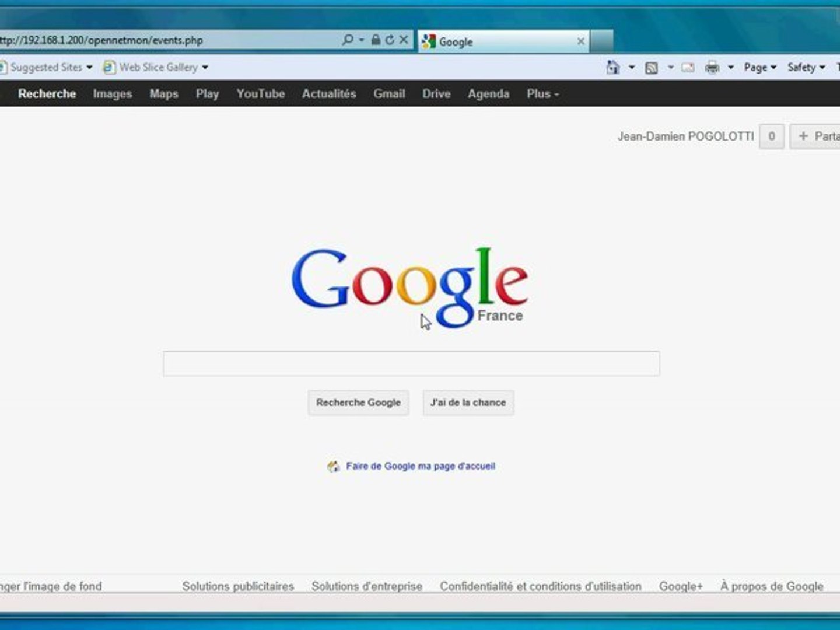Expand the Print dropdown arrow
This screenshot has height=630, width=840.
(x=730, y=67)
